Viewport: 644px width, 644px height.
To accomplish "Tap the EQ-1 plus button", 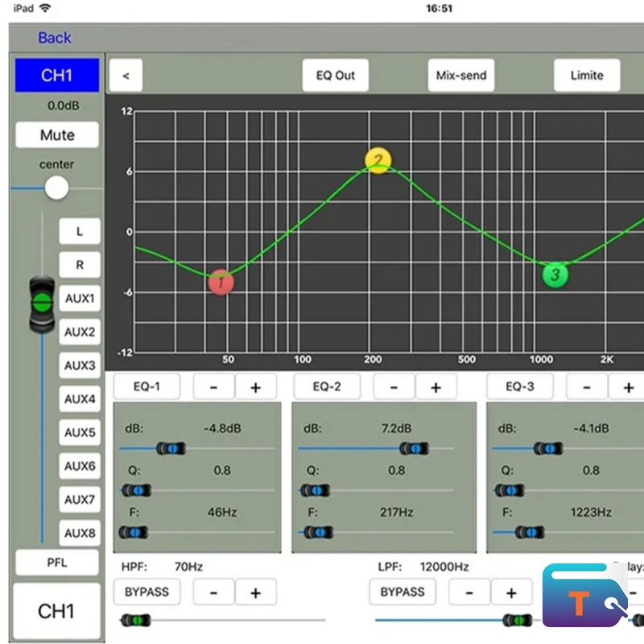I will pos(256,386).
